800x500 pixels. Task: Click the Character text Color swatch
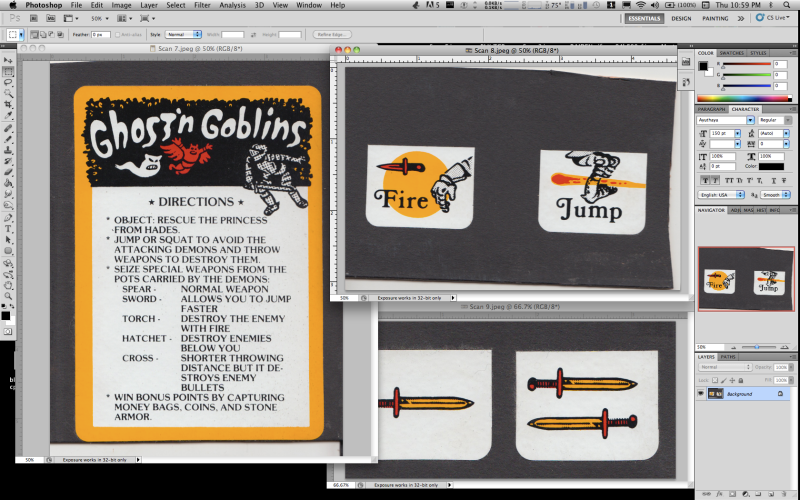point(771,166)
